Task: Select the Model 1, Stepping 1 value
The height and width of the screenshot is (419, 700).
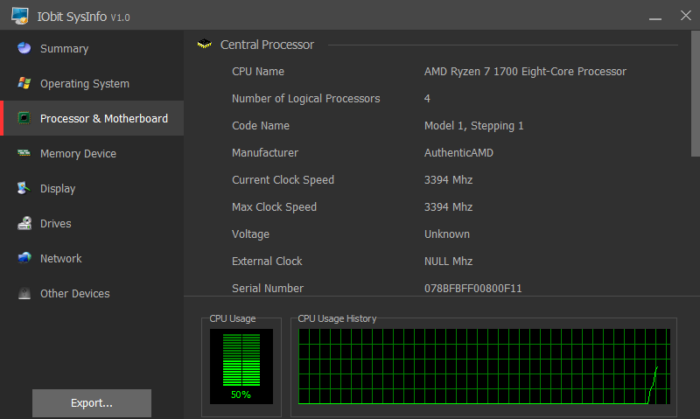Action: 474,126
